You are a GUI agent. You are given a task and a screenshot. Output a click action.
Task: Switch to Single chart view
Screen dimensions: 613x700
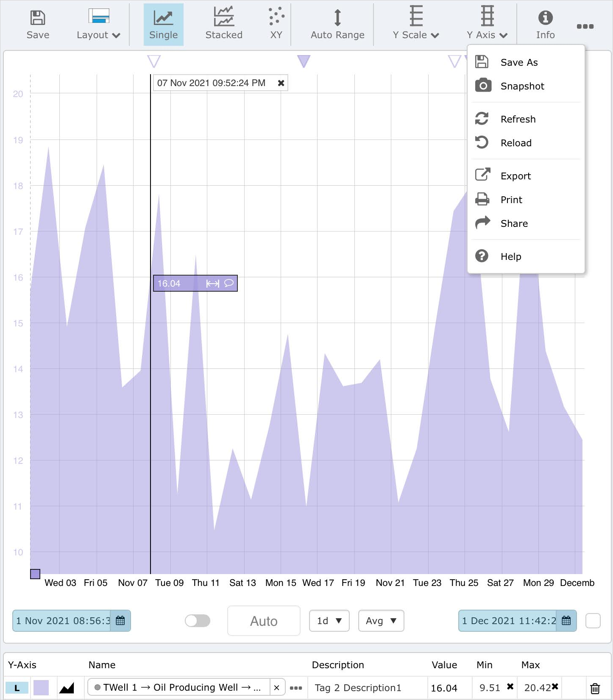(x=163, y=25)
